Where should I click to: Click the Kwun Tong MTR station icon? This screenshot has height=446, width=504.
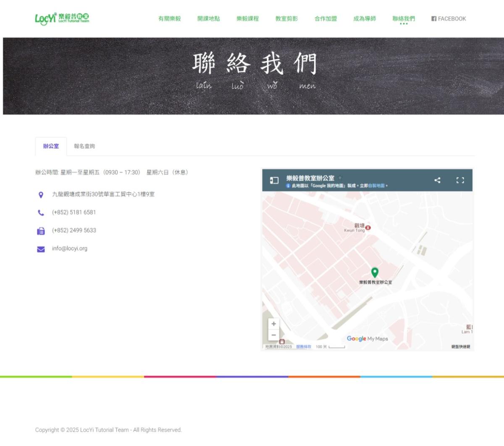(x=368, y=227)
